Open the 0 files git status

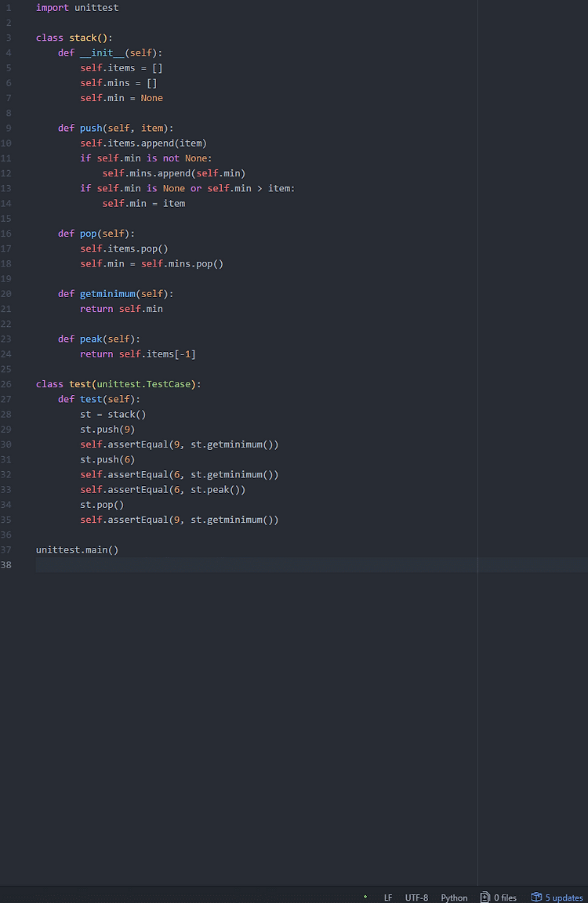(x=498, y=898)
